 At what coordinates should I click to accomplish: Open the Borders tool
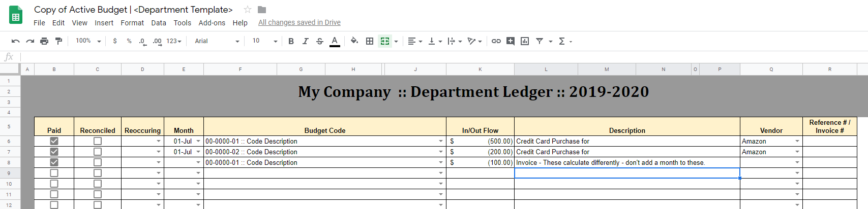tap(370, 41)
